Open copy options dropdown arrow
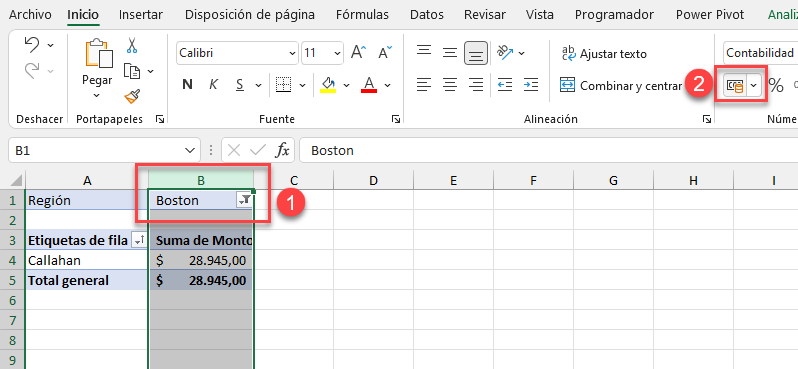This screenshot has height=369, width=798. pyautogui.click(x=150, y=71)
